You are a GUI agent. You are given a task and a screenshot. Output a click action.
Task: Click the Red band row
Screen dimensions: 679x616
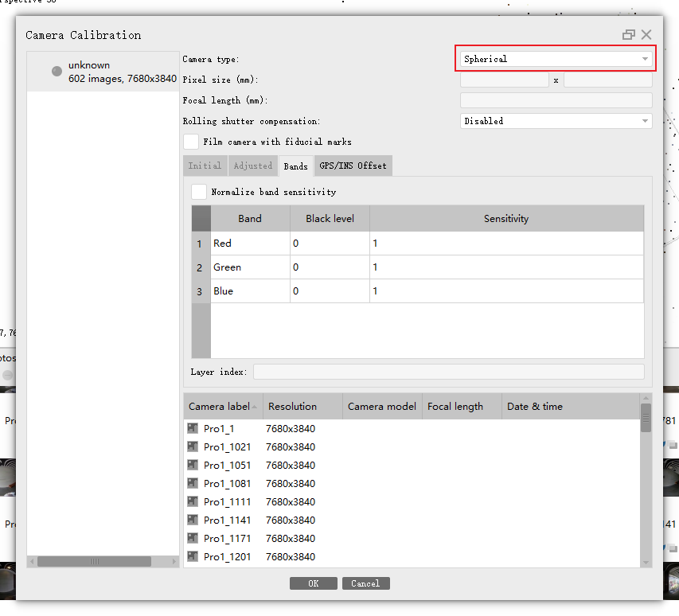[417, 244]
